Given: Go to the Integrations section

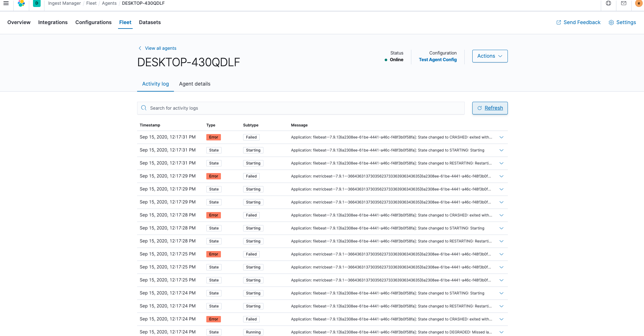Looking at the screenshot, I should (x=53, y=22).
